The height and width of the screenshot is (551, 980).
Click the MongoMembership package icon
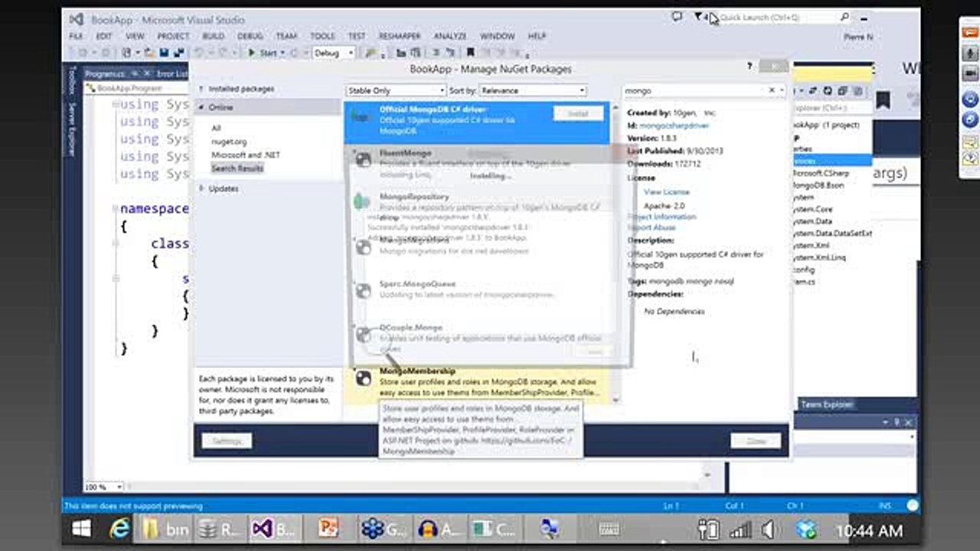pyautogui.click(x=363, y=378)
